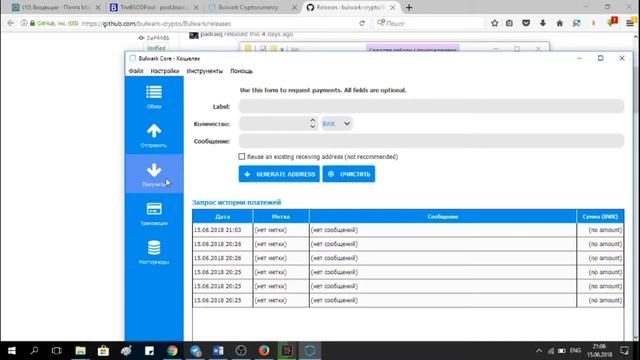Viewport: 640px width, 360px height.
Task: Open Telegram from the taskbar
Action: [195, 351]
